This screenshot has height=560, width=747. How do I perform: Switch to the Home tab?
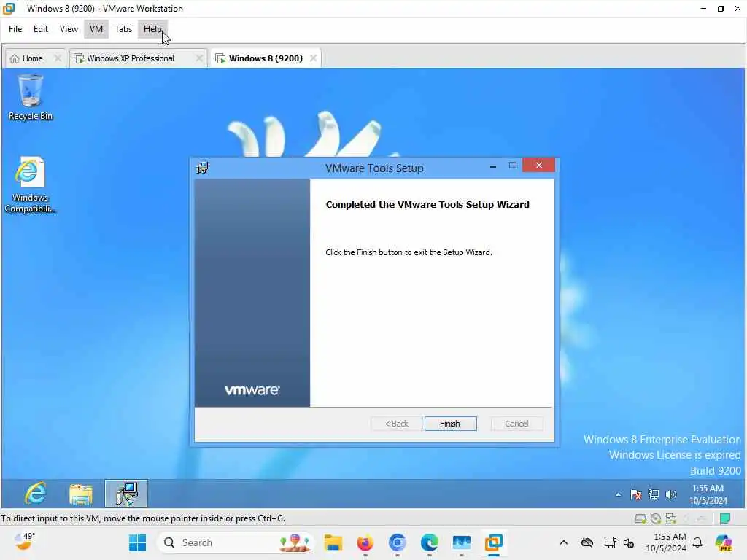coord(32,58)
